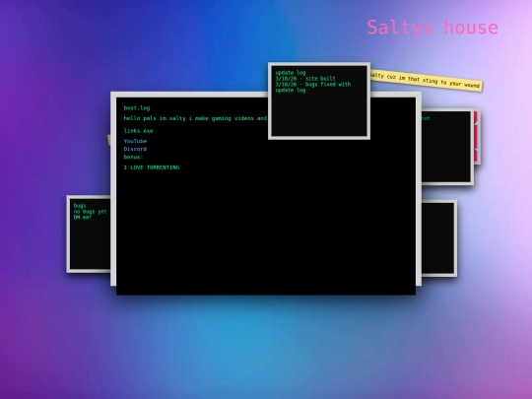Click the yellow "salty cuz im that sting" note
The height and width of the screenshot is (399, 532).
pos(426,81)
